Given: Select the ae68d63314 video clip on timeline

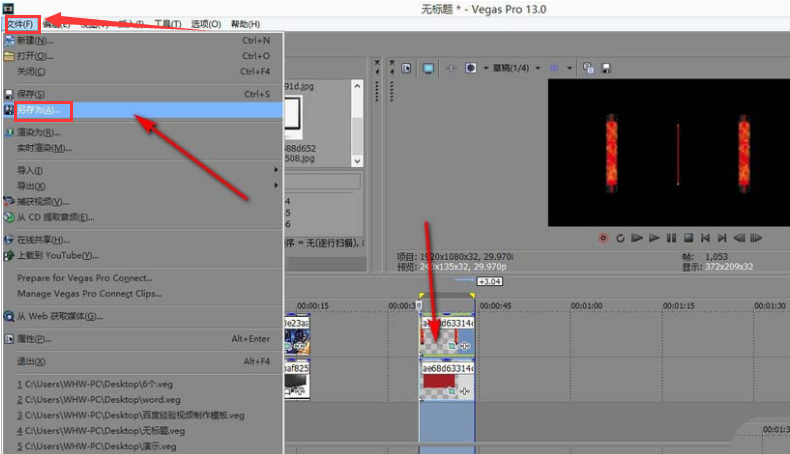Looking at the screenshot, I should point(446,335).
